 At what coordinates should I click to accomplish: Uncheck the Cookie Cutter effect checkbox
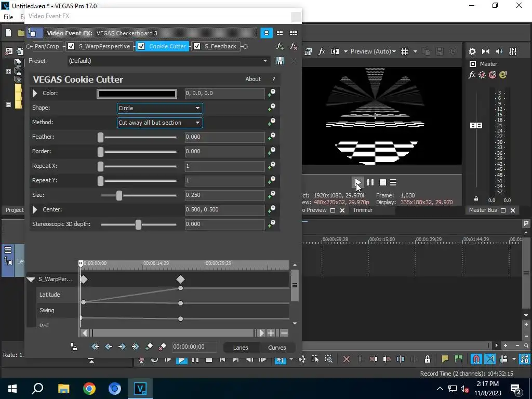coord(141,46)
